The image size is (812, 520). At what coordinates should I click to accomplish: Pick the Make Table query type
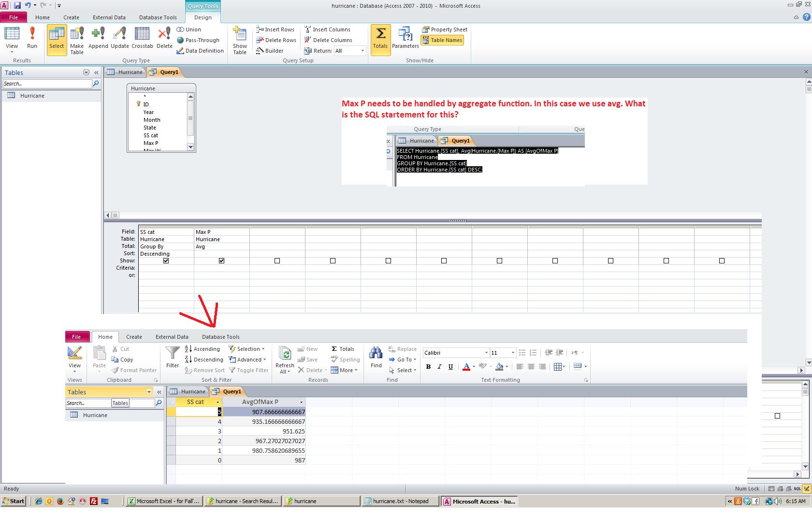(x=77, y=40)
